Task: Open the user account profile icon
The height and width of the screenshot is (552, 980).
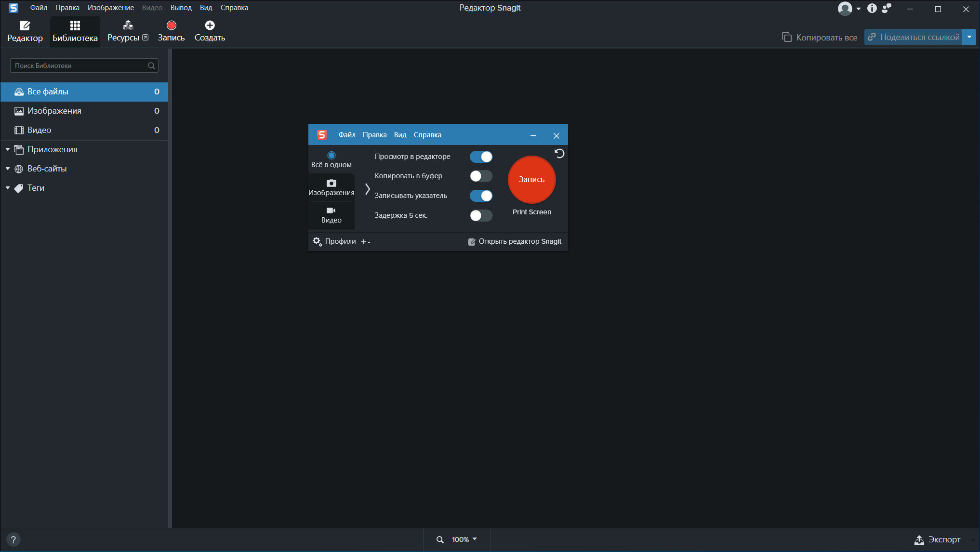Action: [845, 8]
